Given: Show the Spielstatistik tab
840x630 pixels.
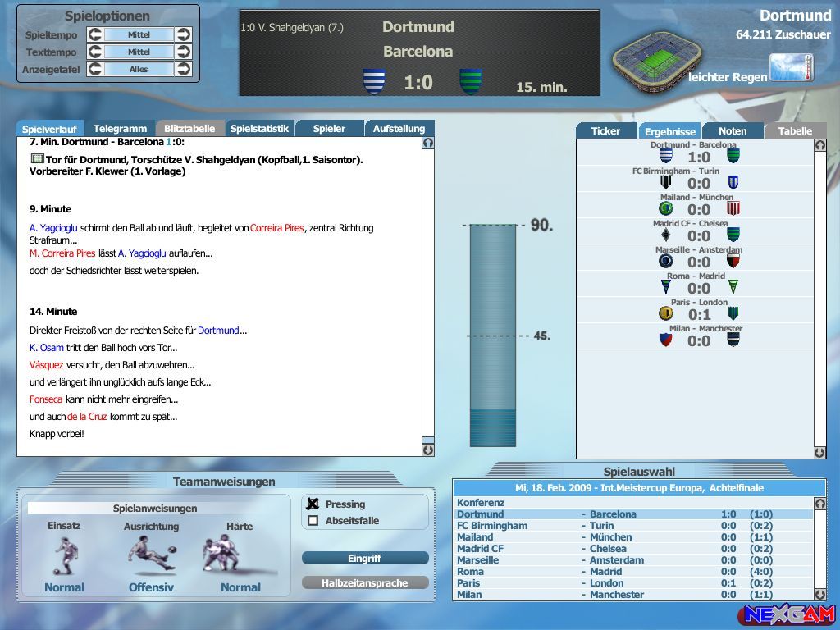Looking at the screenshot, I should [259, 129].
